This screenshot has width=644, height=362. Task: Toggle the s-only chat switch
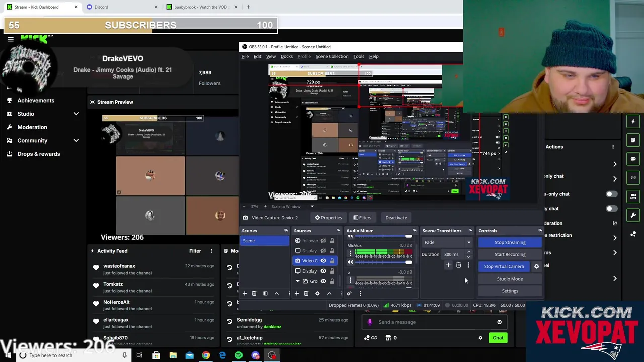[611, 194]
